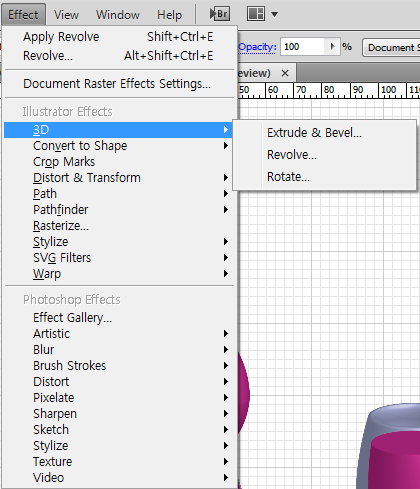420x489 pixels.
Task: Open Adobe Bridge with the Br icon
Action: 220,14
